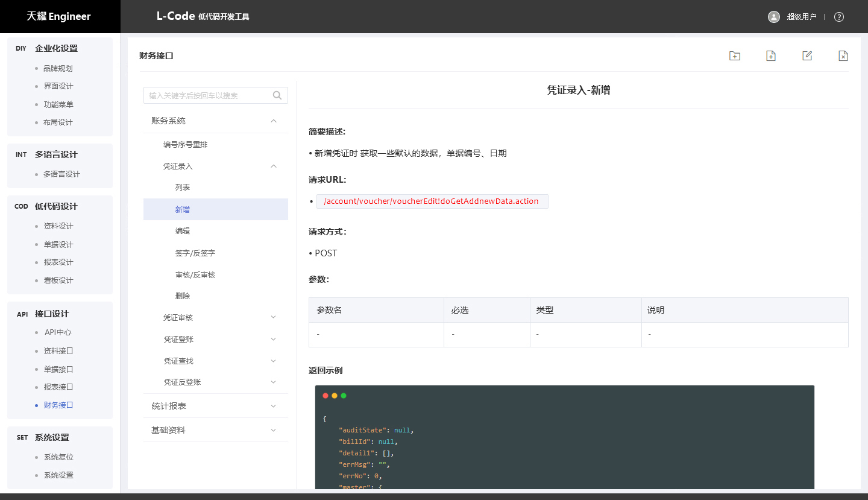The width and height of the screenshot is (868, 500).
Task: Expand 凭证反登账 tree node
Action: [x=274, y=382]
